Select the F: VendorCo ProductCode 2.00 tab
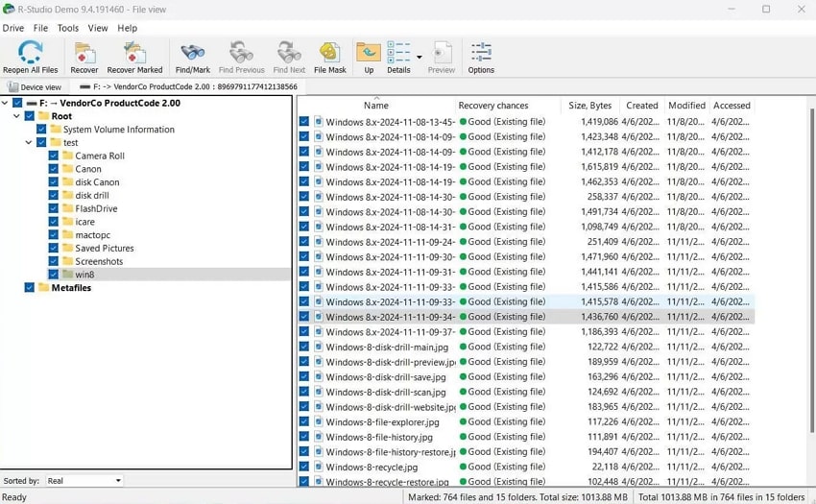Viewport: 816px width, 504px height. click(x=189, y=86)
